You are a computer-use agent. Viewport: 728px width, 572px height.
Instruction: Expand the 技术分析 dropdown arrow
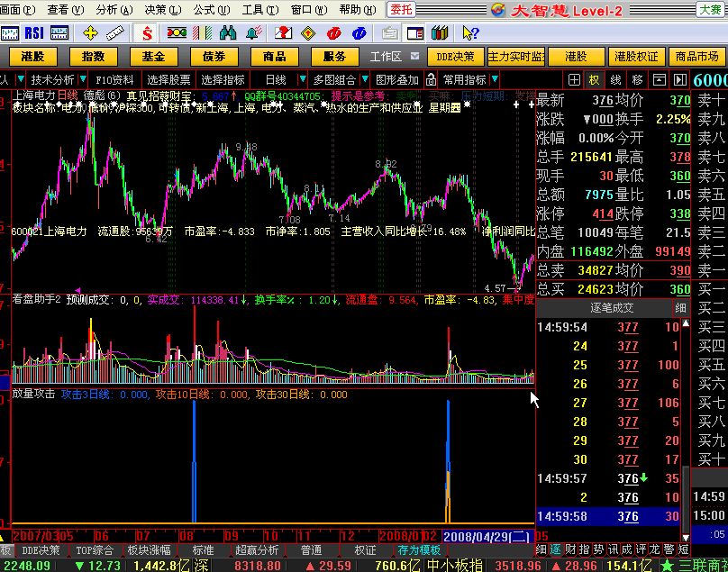(x=83, y=79)
